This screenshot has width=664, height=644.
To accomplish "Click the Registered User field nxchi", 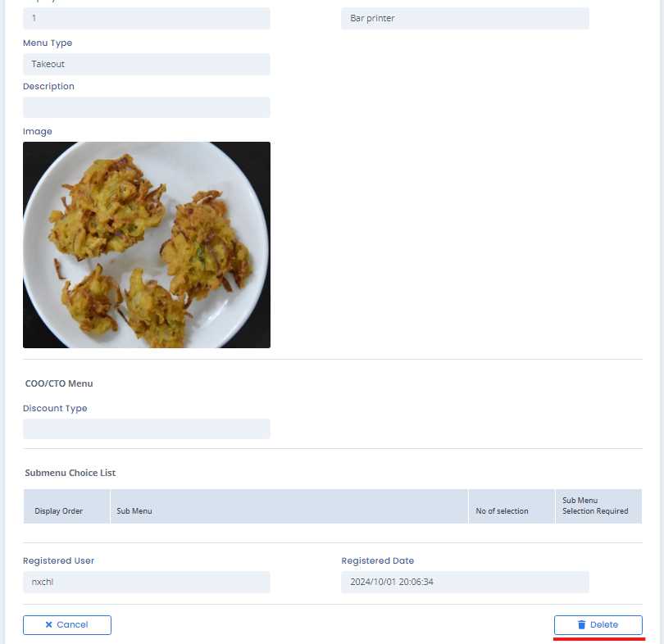I will click(x=147, y=583).
